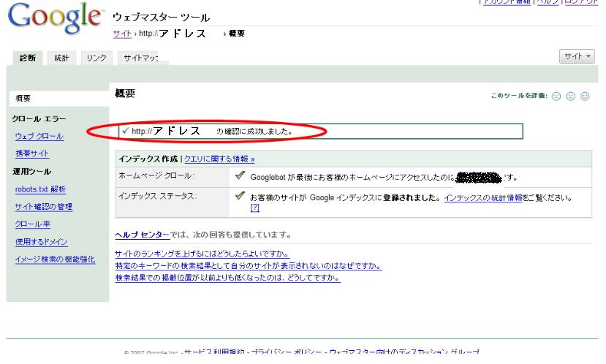Open 特定のキーワードの検索結果 help link
606x364 pixels.
[x=249, y=266]
